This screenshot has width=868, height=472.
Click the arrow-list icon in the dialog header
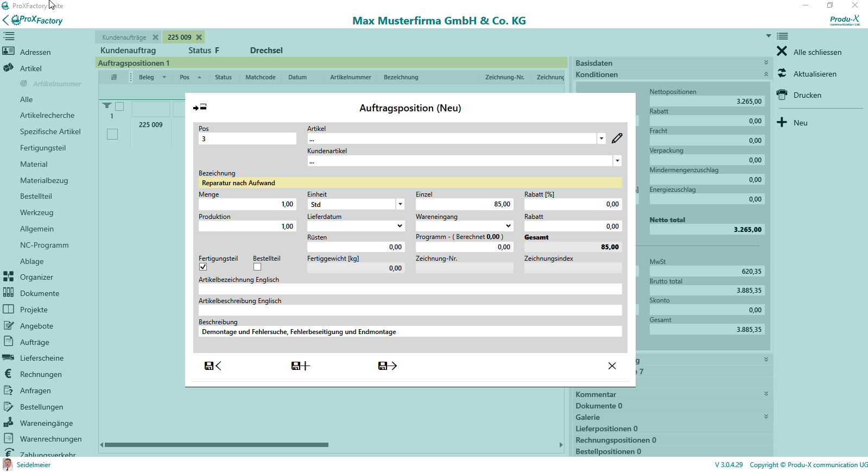[200, 108]
